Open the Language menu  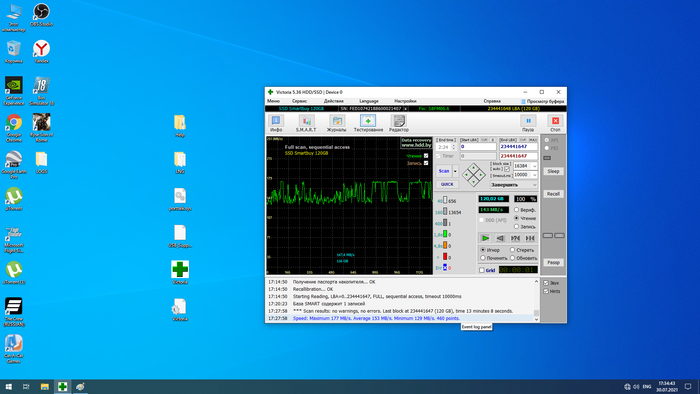pos(369,101)
